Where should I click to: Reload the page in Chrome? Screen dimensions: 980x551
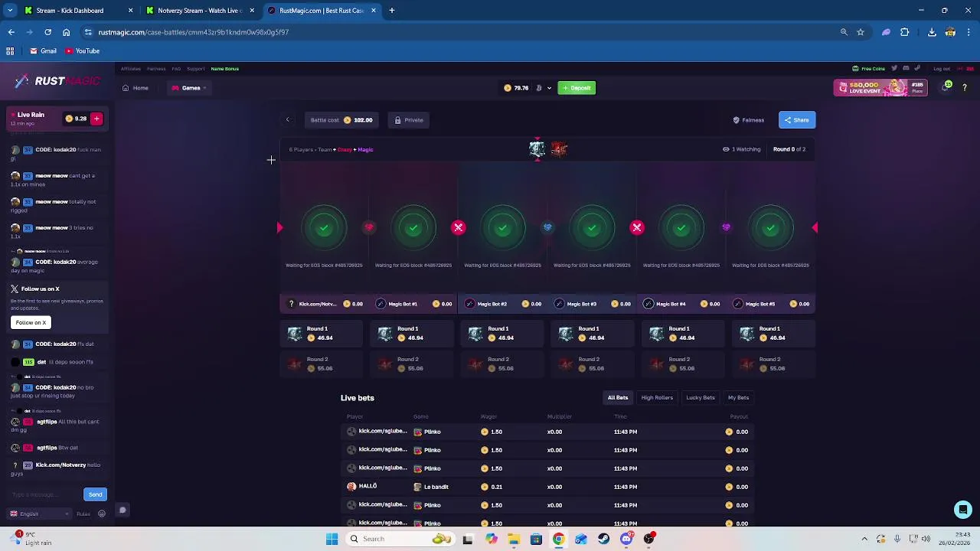point(47,32)
